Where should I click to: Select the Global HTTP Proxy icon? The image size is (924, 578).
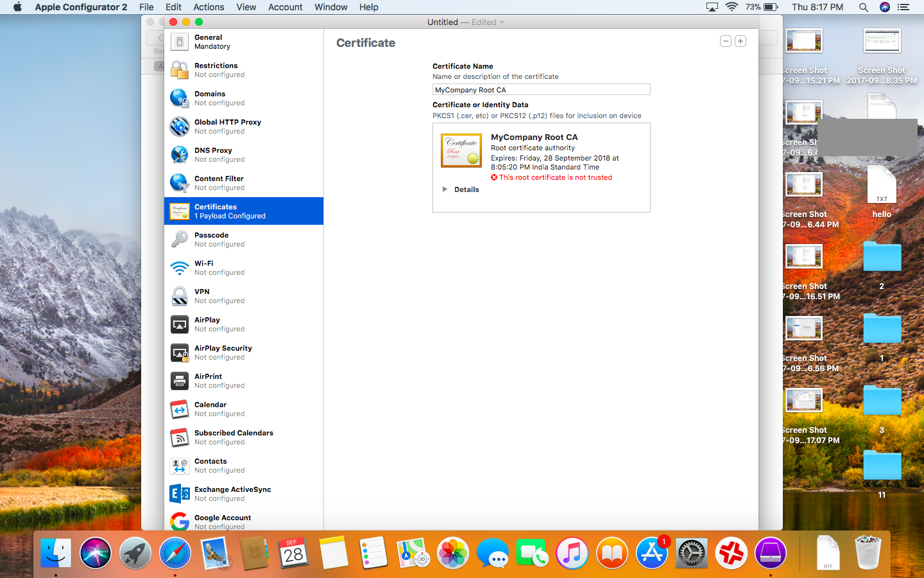(x=180, y=127)
